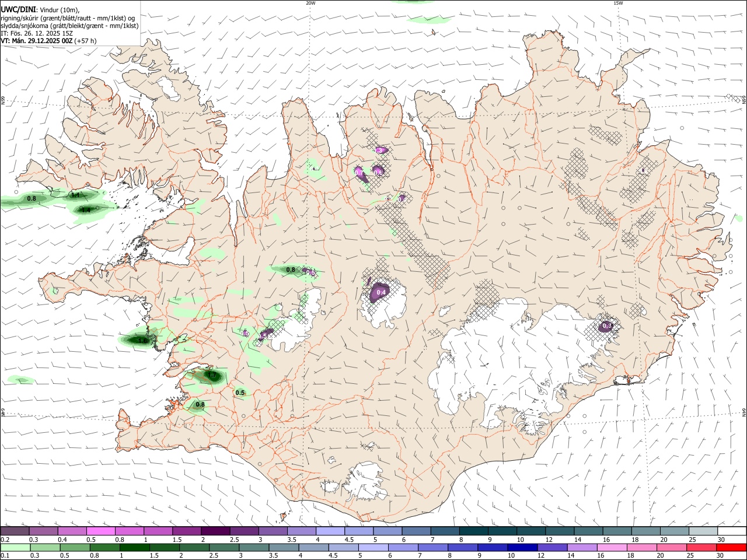Screen dimensions: 747x560
Task: Click the 1.1 rain value off the Westfjords
Action: click(x=75, y=195)
